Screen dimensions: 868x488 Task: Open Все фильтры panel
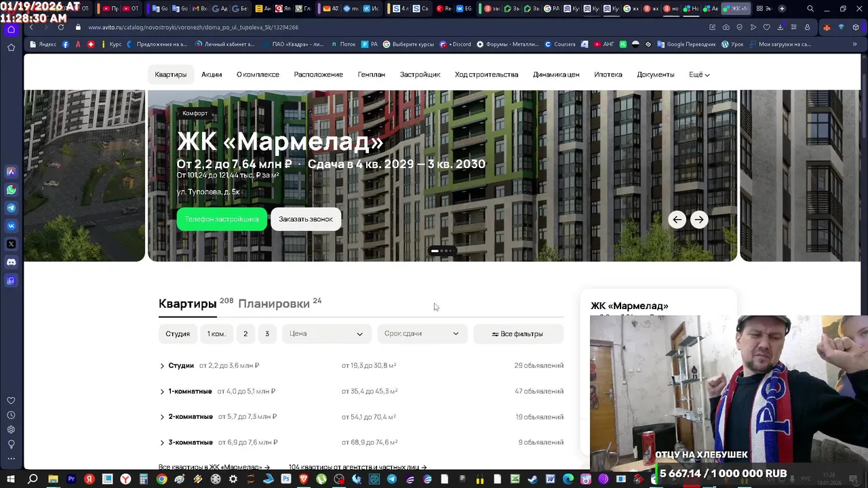tap(517, 333)
